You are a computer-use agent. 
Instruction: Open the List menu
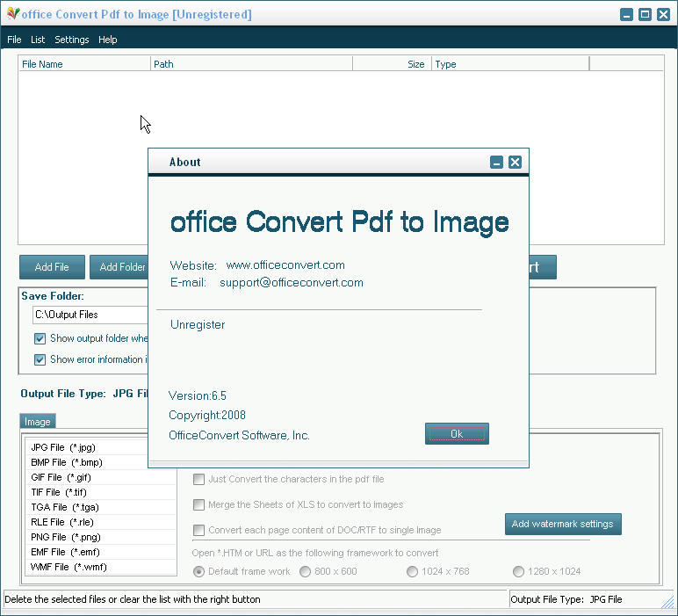(x=38, y=40)
